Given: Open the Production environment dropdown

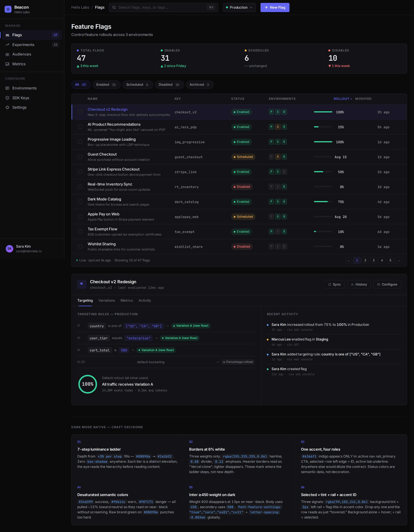Looking at the screenshot, I should pos(239,8).
